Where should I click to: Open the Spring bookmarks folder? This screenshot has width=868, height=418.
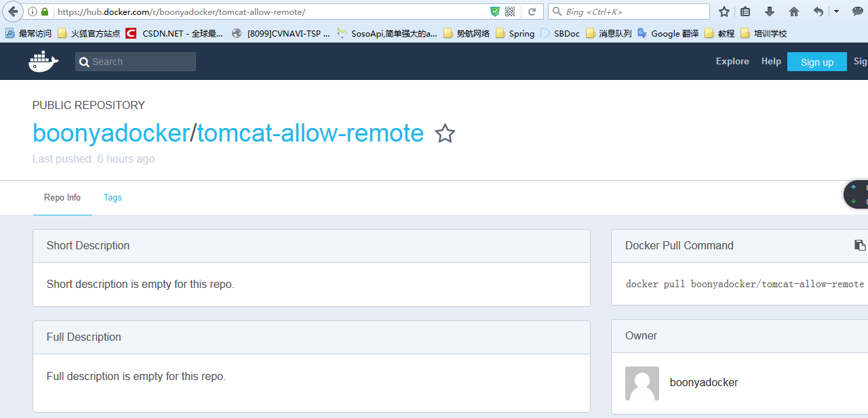(x=515, y=33)
